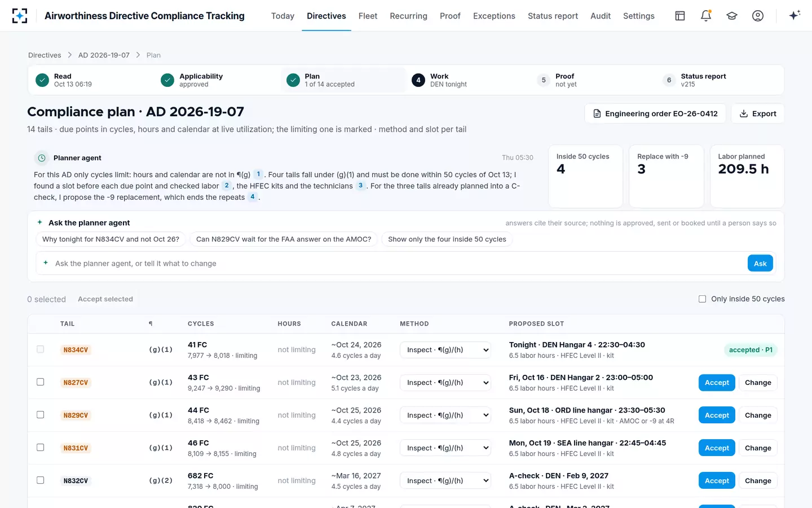Select the N827CV row checkbox
The height and width of the screenshot is (508, 812).
pyautogui.click(x=41, y=382)
